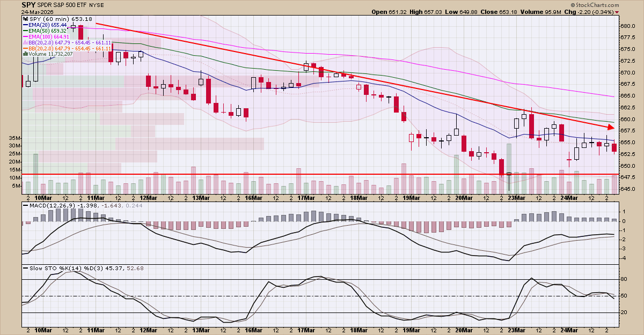The image size is (644, 335).
Task: Click the 15M volume axis label
Action: coord(15,170)
